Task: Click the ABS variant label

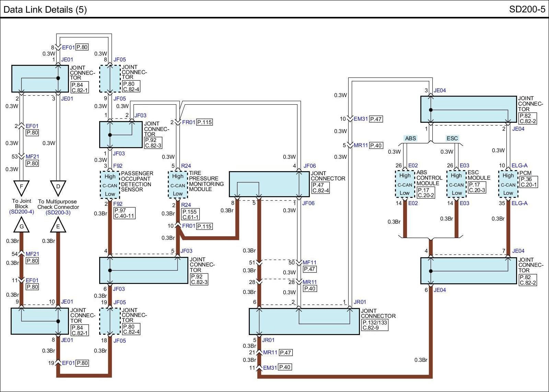Action: [x=410, y=139]
